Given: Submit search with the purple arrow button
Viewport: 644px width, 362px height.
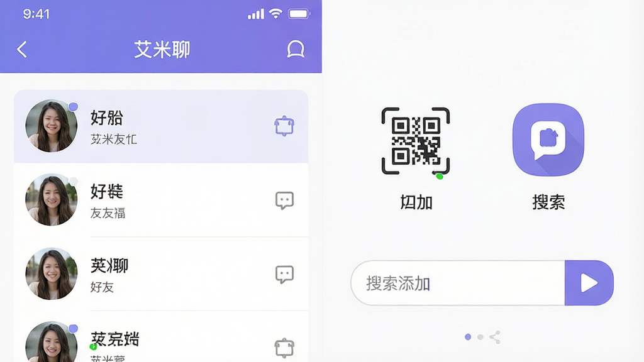Looking at the screenshot, I should tap(589, 283).
